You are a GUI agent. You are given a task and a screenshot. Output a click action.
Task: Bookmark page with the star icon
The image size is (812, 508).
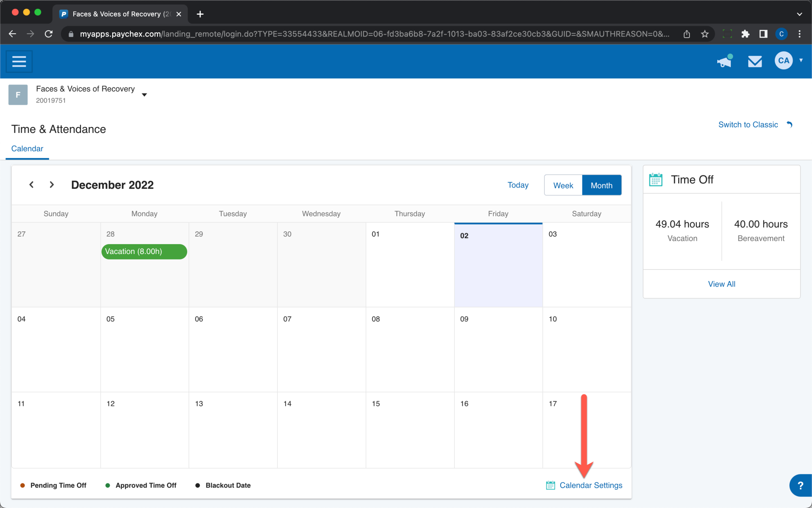click(705, 34)
